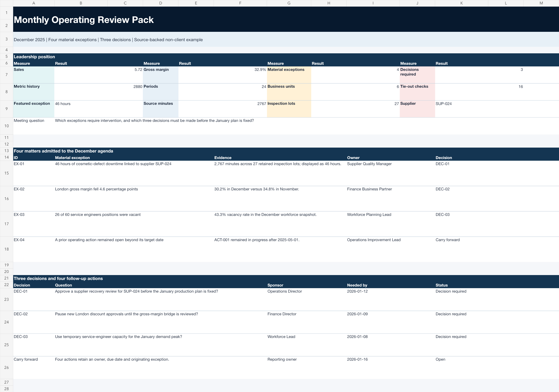Select column A header

(33, 3)
